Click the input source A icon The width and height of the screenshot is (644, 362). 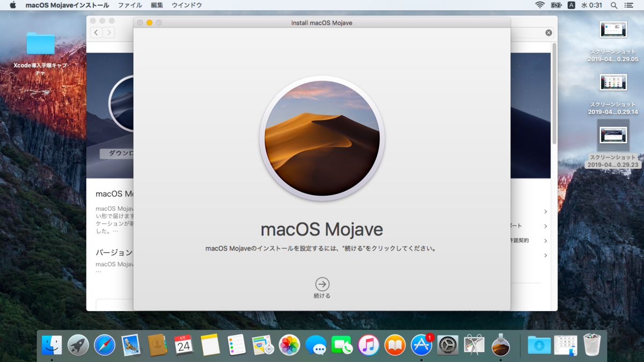pos(572,5)
